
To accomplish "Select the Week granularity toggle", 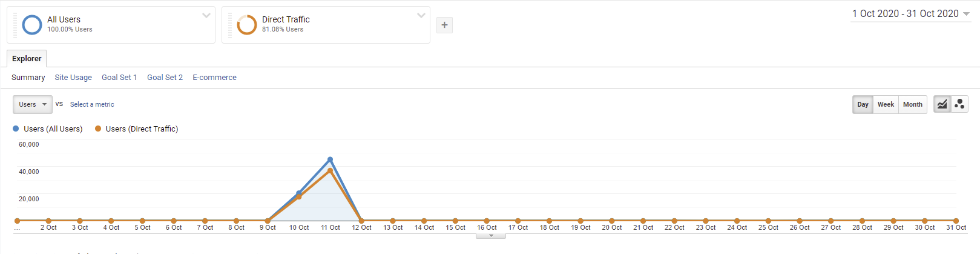I will 886,104.
